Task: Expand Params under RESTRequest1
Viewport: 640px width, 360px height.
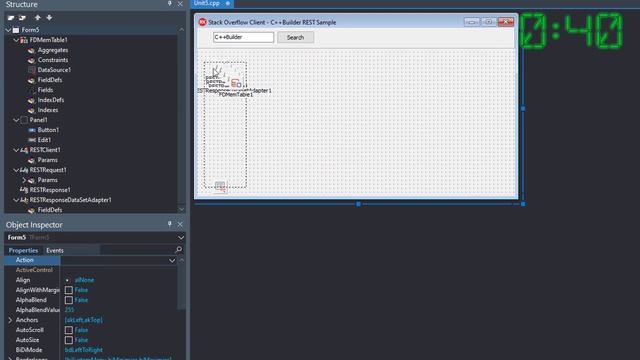Action: pyautogui.click(x=24, y=180)
